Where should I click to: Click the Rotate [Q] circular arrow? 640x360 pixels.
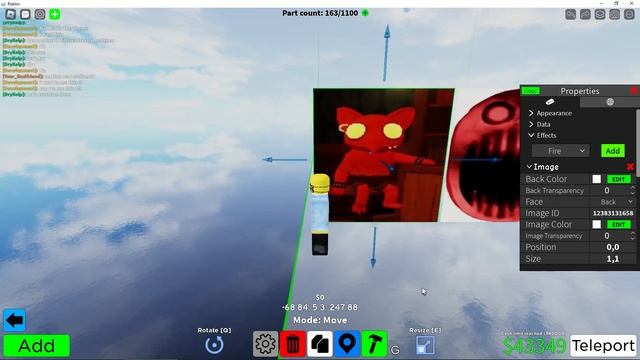214,345
